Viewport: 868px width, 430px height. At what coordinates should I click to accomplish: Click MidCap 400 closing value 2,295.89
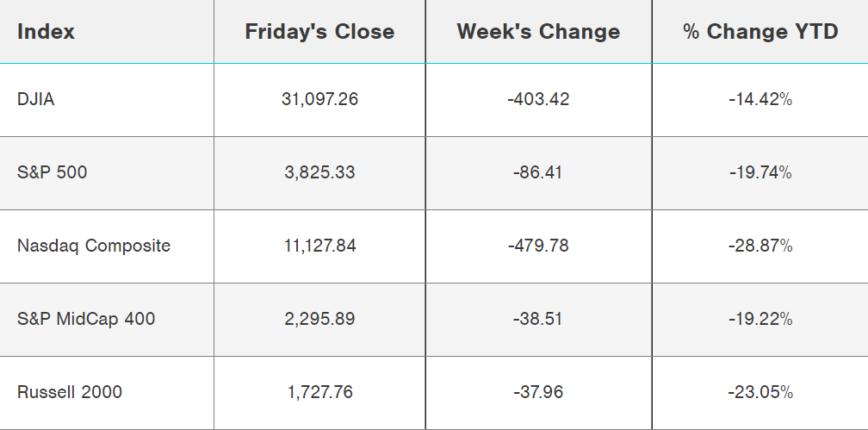[x=319, y=319]
